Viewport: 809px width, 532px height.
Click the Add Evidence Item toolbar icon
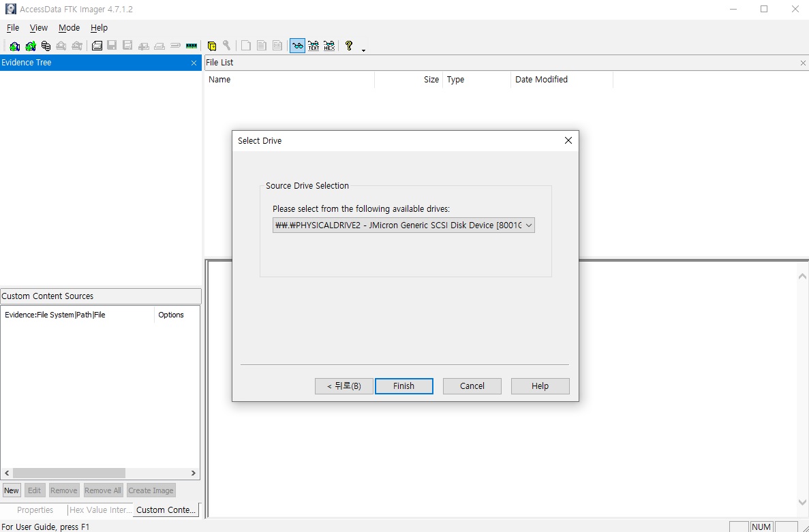pos(14,46)
